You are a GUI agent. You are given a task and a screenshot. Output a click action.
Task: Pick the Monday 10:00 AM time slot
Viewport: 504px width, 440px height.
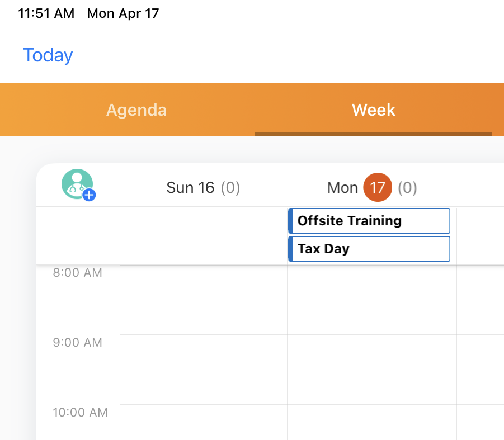(x=371, y=422)
